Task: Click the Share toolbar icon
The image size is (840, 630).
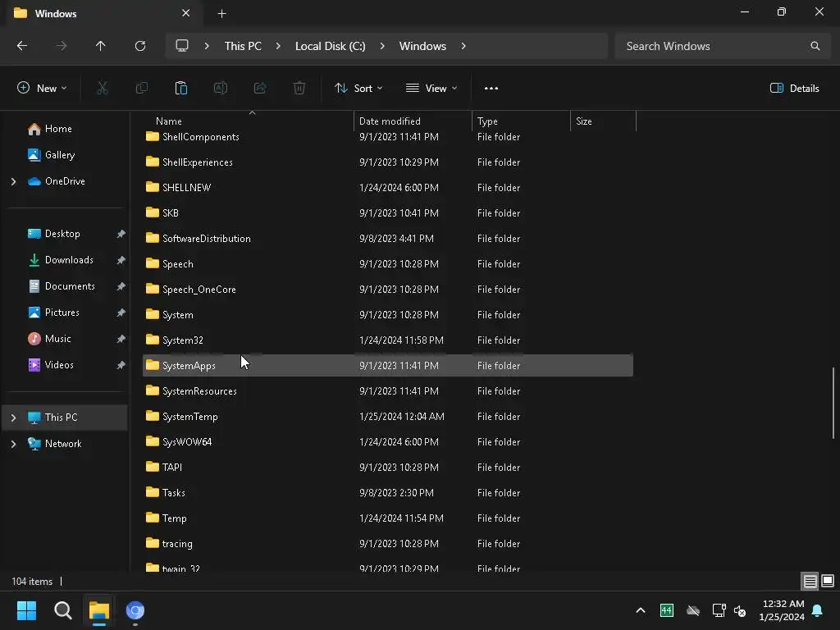Action: pyautogui.click(x=260, y=89)
